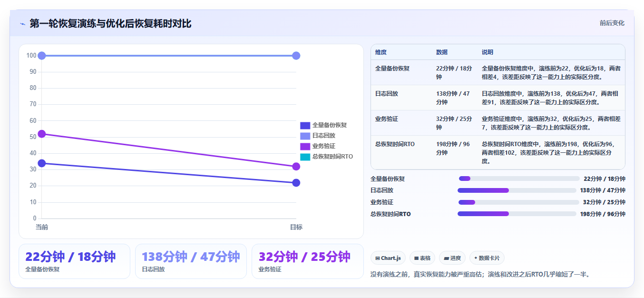The height and width of the screenshot is (298, 644).
Task: Click 138分钟 / 47分钟 value beside progress bar
Action: (603, 190)
